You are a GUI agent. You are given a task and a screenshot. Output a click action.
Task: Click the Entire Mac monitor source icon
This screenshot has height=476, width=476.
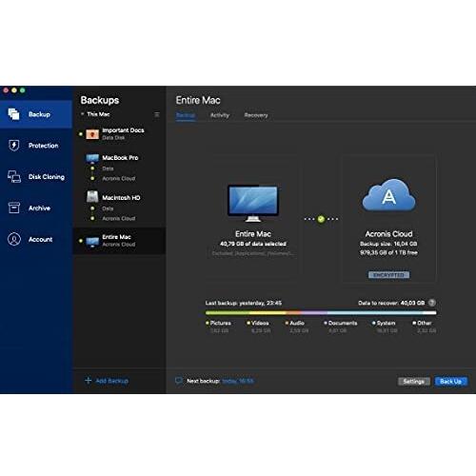click(x=253, y=204)
